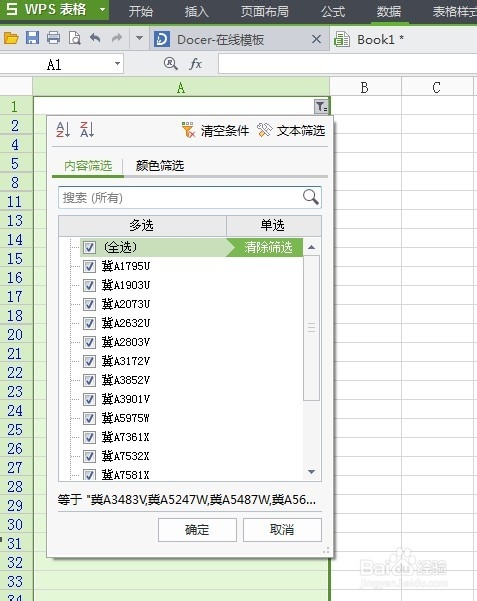Select the 单选 single-select mode
Viewport: 477px width, 601px height.
coord(273,225)
